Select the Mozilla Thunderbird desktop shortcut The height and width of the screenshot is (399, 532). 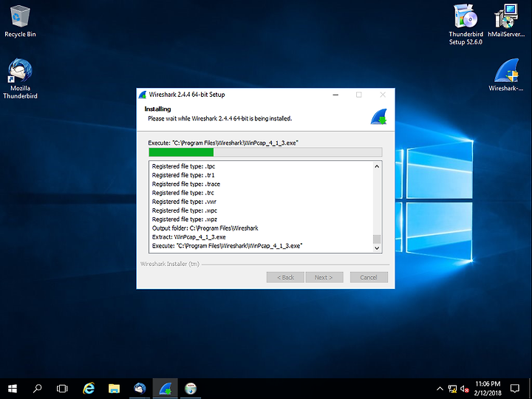click(x=20, y=78)
